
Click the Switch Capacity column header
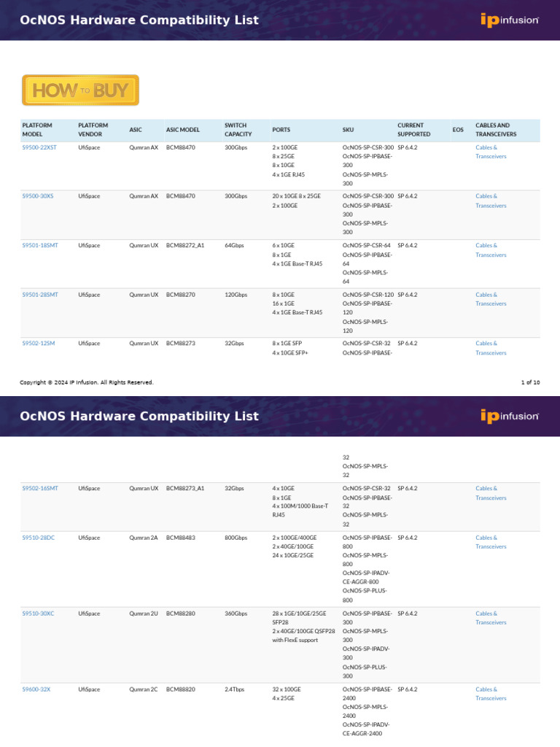click(x=238, y=130)
